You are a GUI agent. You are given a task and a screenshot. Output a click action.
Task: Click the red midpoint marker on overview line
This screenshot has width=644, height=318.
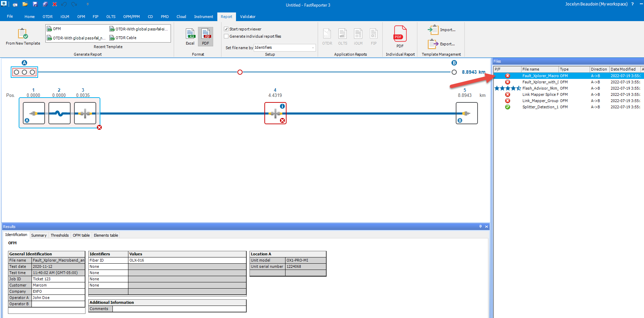240,72
